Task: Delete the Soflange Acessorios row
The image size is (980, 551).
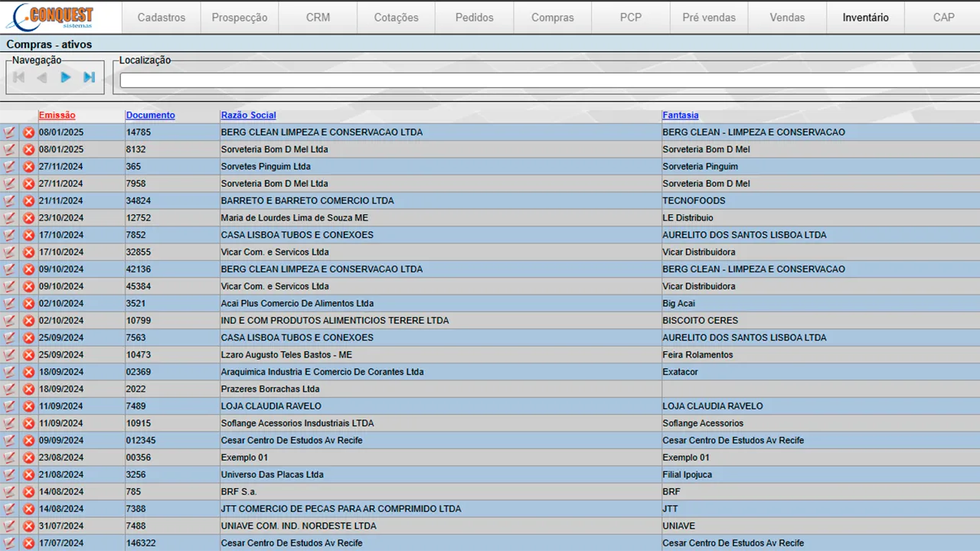Action: point(28,423)
